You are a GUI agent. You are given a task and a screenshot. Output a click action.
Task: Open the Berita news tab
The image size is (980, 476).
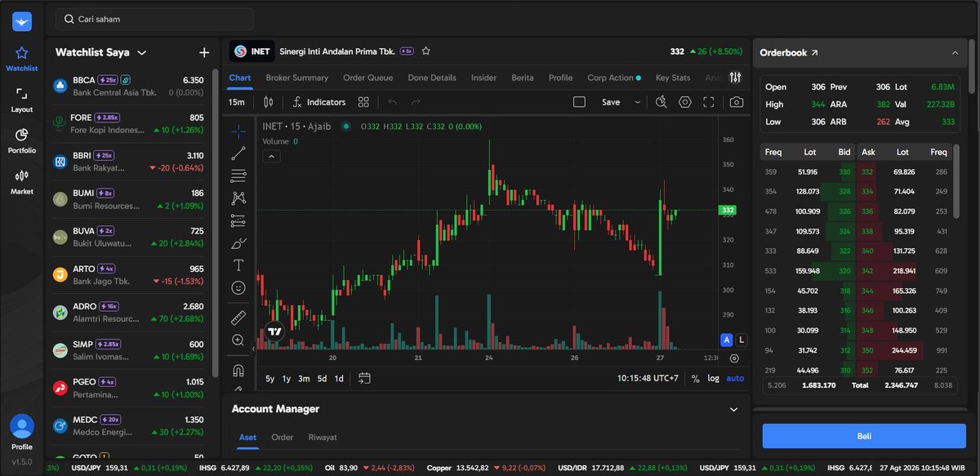(x=523, y=78)
